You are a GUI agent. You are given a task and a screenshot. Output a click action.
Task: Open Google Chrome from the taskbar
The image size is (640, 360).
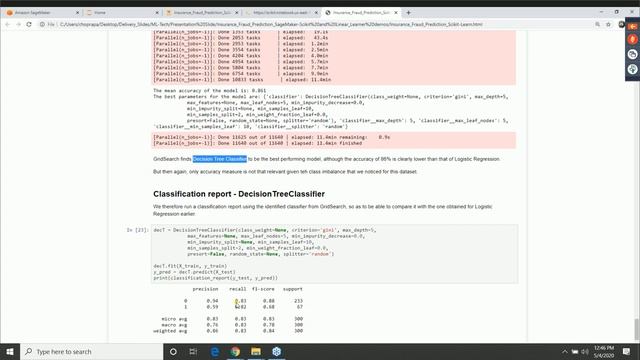235,351
